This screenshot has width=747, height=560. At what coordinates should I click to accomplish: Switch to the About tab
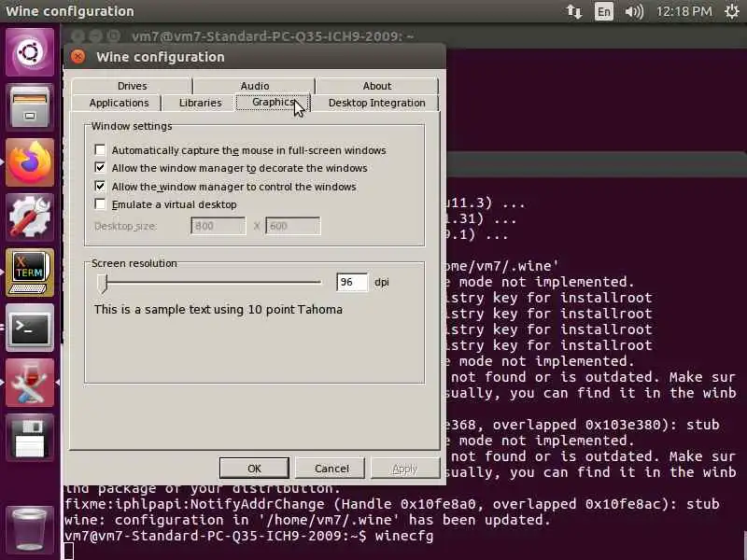click(377, 86)
